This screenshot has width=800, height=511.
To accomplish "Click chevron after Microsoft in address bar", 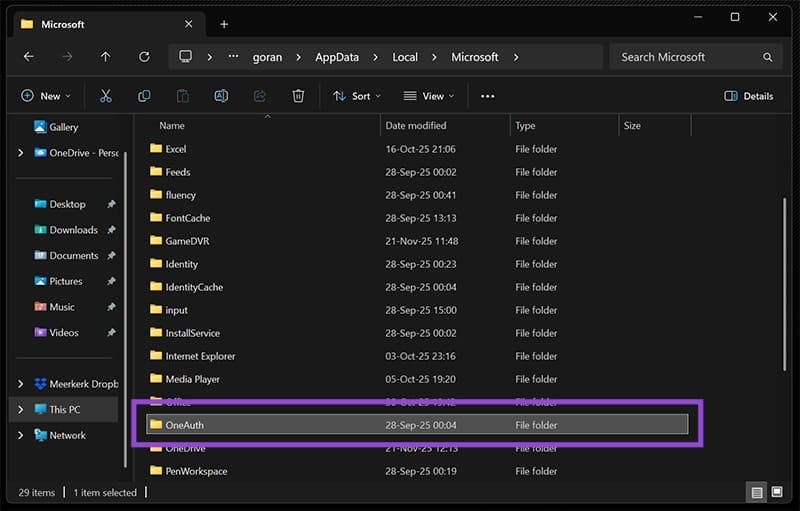I will click(516, 57).
